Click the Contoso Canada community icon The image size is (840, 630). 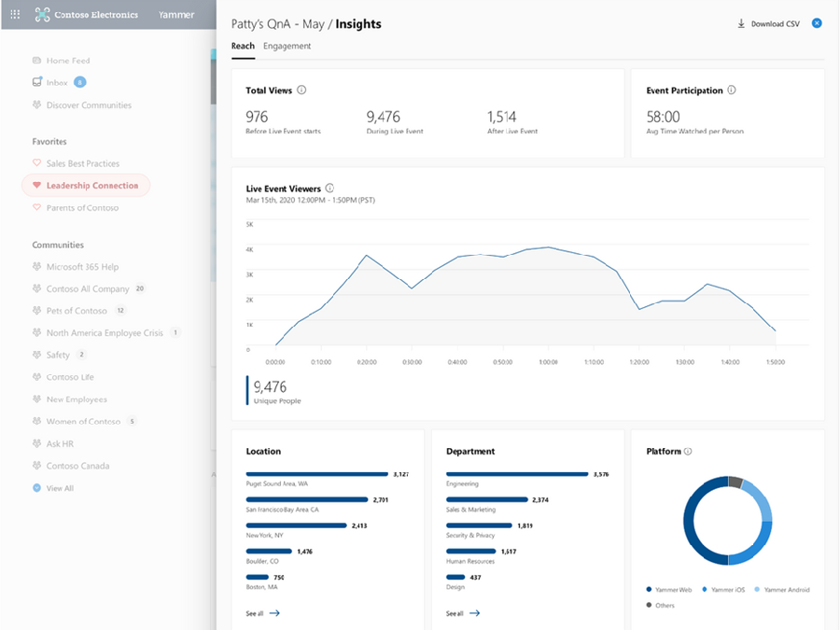(x=36, y=466)
